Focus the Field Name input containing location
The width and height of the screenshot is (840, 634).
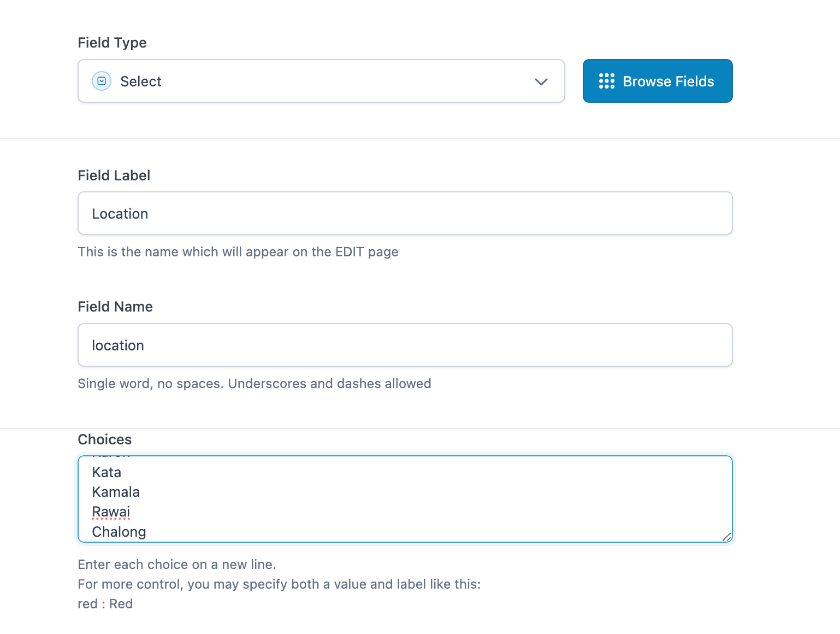(x=405, y=345)
